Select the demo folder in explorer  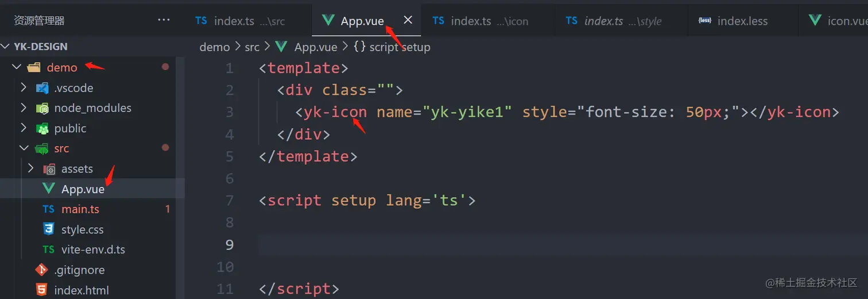tap(92, 67)
